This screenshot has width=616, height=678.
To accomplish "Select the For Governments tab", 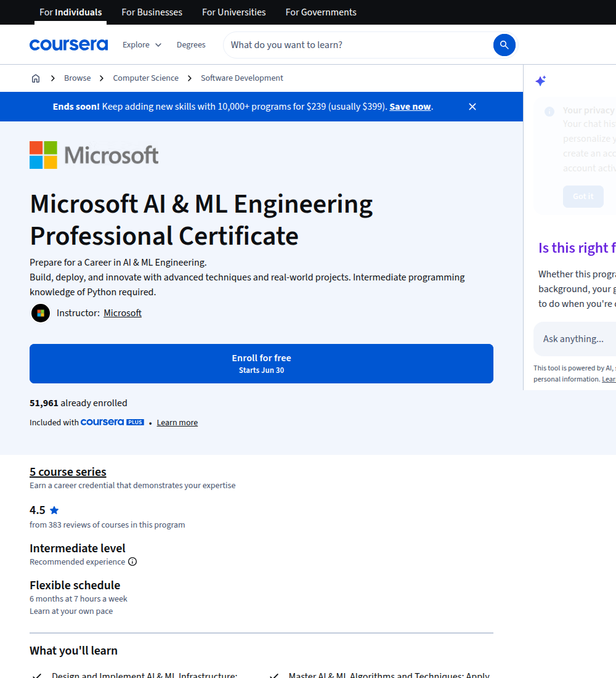I will pos(321,12).
